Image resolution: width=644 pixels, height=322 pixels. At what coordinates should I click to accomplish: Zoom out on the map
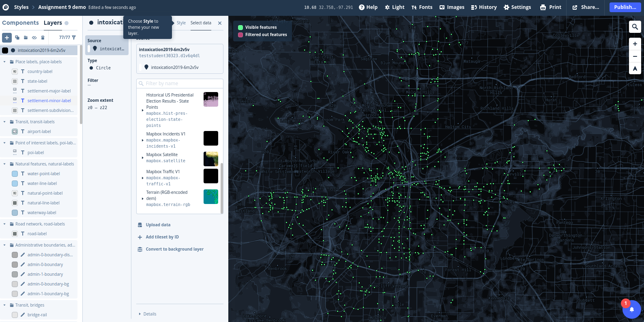coord(635,56)
